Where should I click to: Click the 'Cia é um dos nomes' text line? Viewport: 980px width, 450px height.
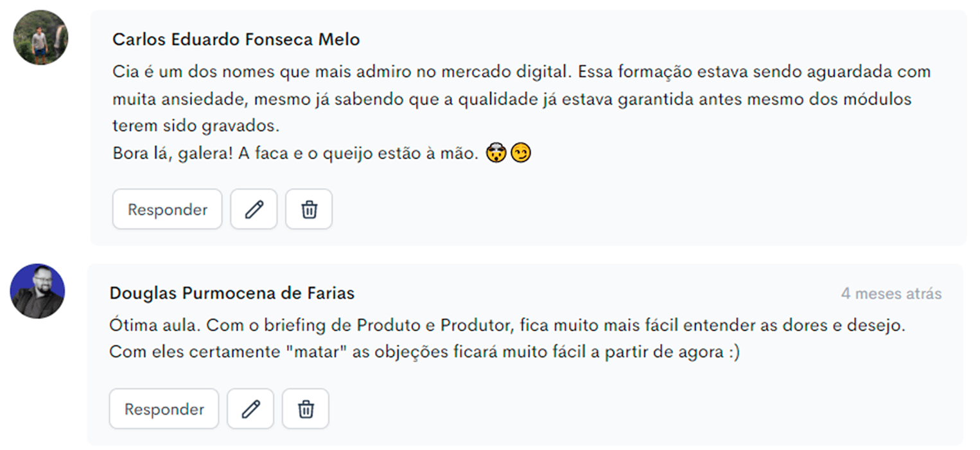521,72
